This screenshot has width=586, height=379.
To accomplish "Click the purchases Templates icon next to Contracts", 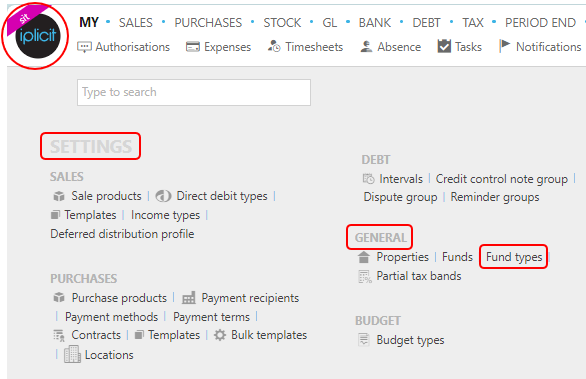I will pos(139,335).
